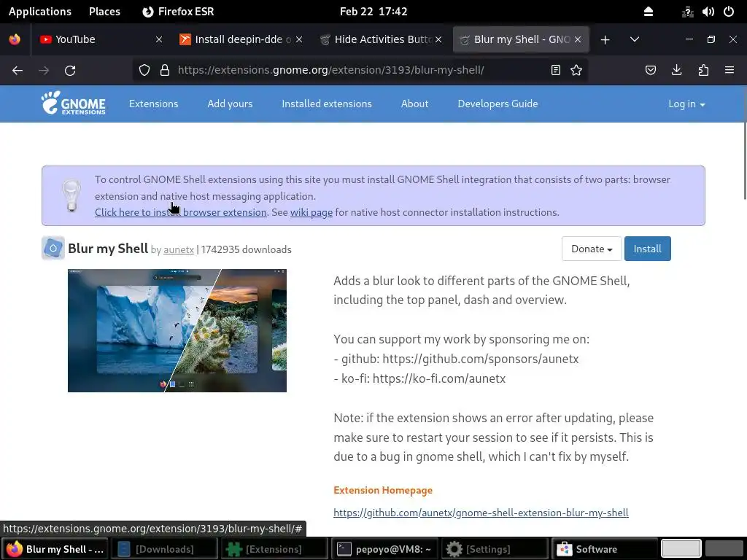This screenshot has height=560, width=747.
Task: Expand the list all tabs chevron
Action: click(x=635, y=39)
